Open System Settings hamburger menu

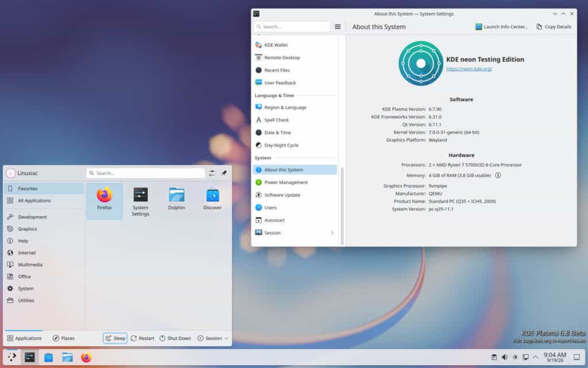tap(338, 26)
